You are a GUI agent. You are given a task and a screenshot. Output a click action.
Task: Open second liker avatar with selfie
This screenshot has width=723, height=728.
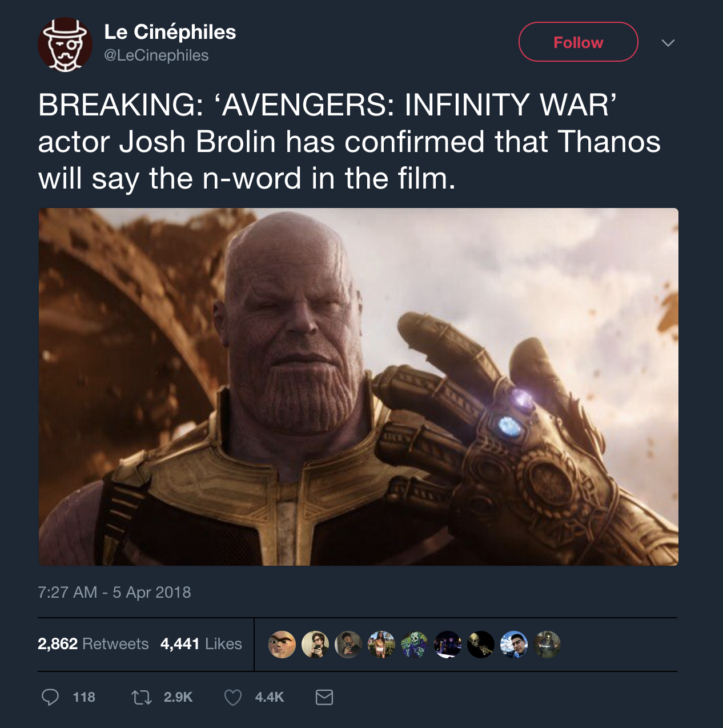pos(315,645)
